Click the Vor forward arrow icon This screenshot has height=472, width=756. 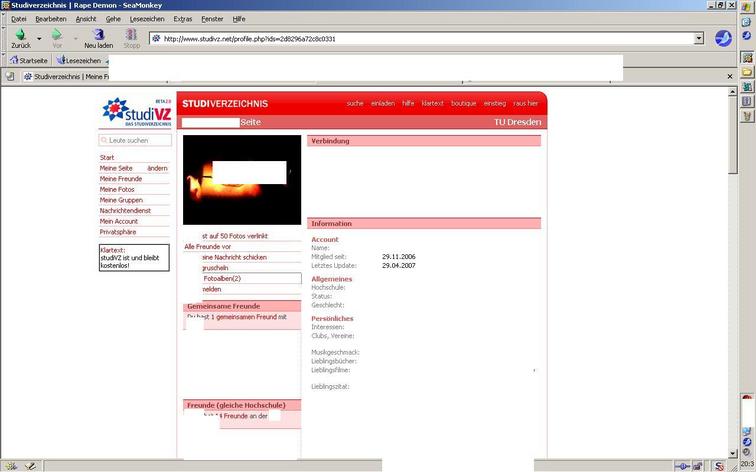(57, 35)
